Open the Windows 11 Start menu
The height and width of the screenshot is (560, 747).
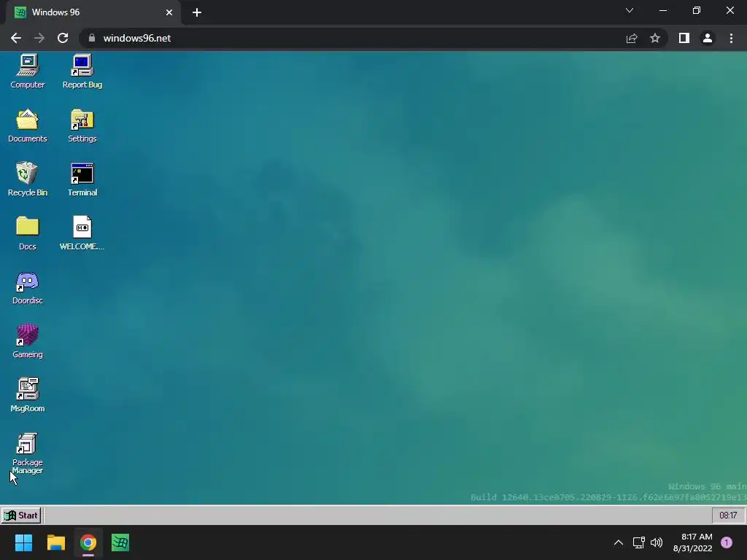[23, 542]
